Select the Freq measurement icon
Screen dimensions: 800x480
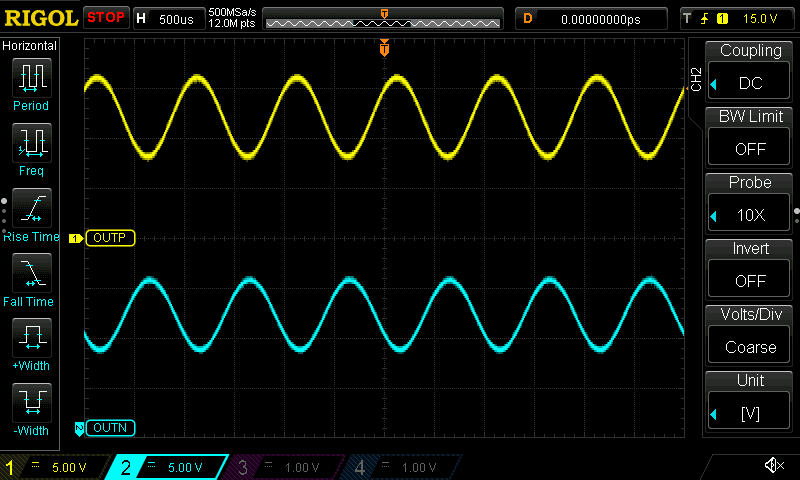(31, 145)
